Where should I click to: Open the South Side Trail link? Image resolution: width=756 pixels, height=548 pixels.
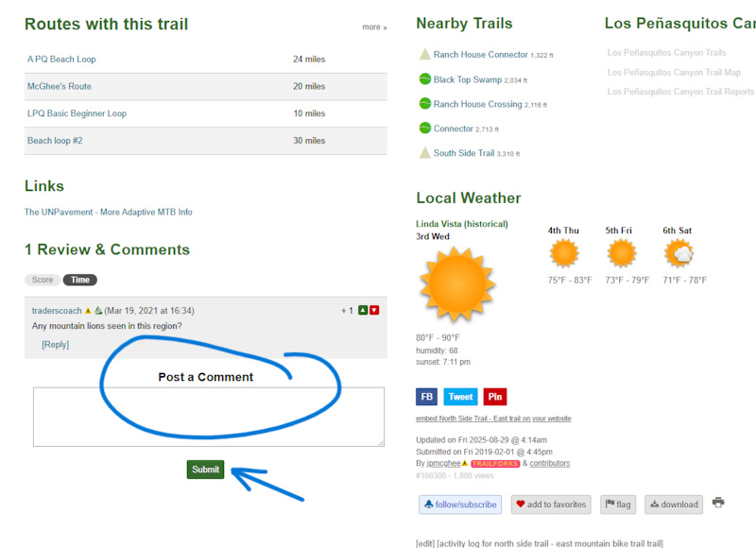[464, 153]
